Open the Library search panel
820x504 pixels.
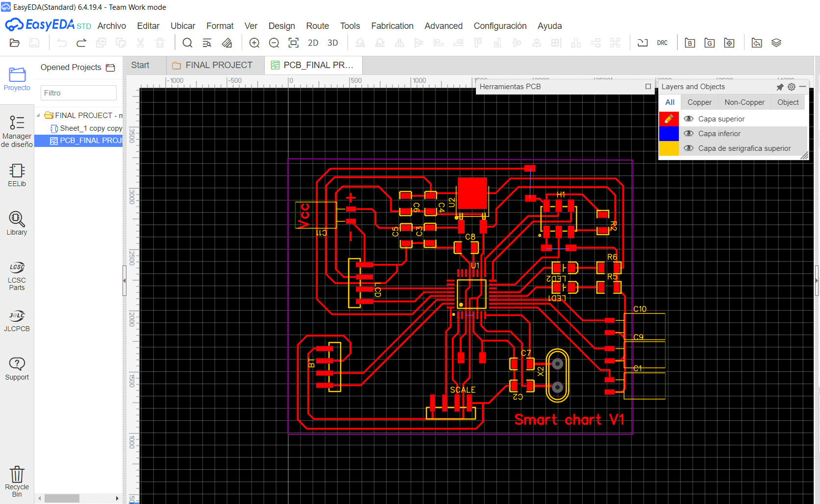[17, 223]
